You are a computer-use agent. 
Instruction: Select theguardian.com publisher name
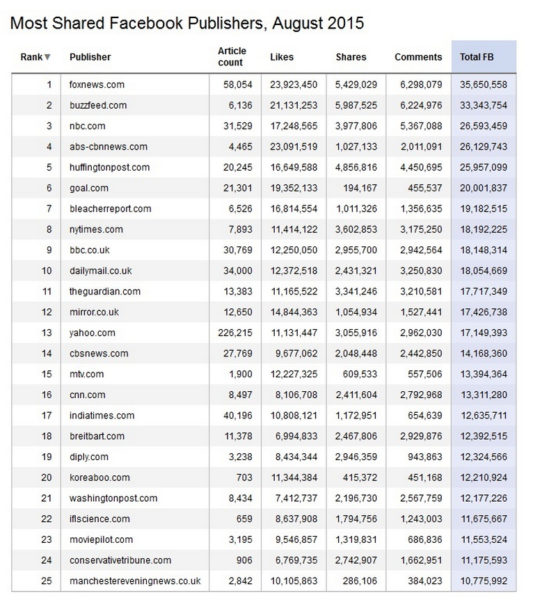[105, 291]
